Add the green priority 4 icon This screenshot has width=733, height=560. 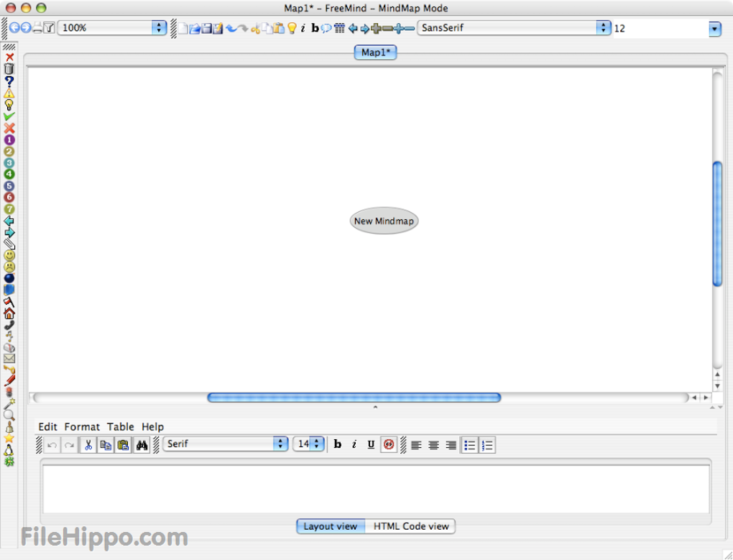[x=9, y=174]
